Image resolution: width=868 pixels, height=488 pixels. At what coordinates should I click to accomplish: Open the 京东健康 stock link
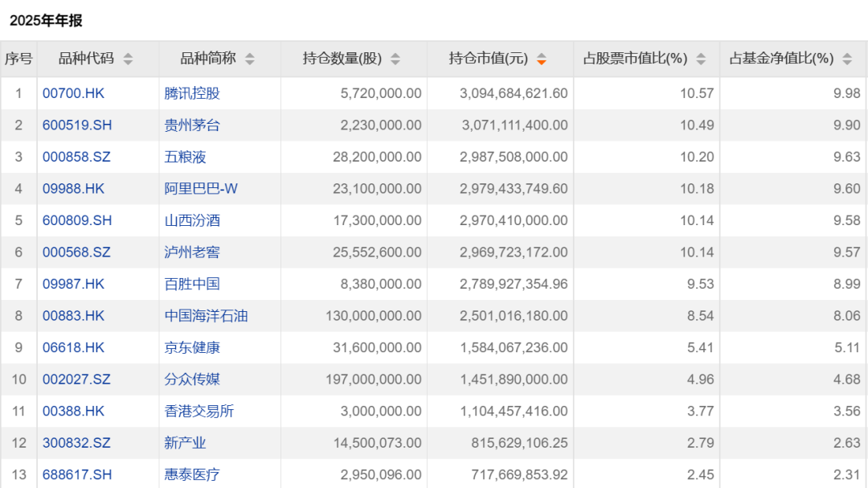(x=192, y=347)
